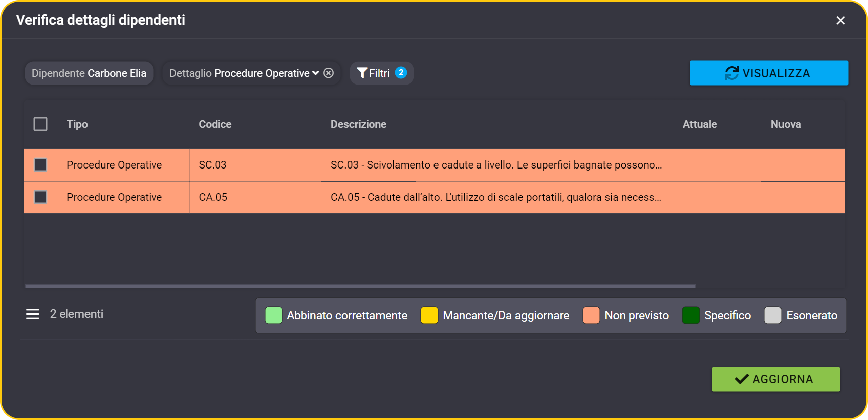
Task: Open the hamburger menu beside 2 elementi
Action: [x=33, y=314]
